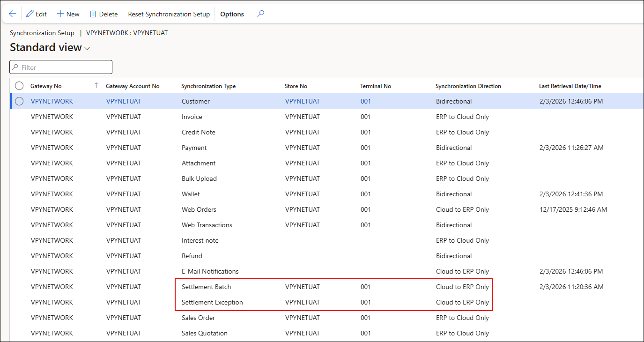Select the Web Transactions row
Screen dimensions: 644x342
[x=326, y=225]
